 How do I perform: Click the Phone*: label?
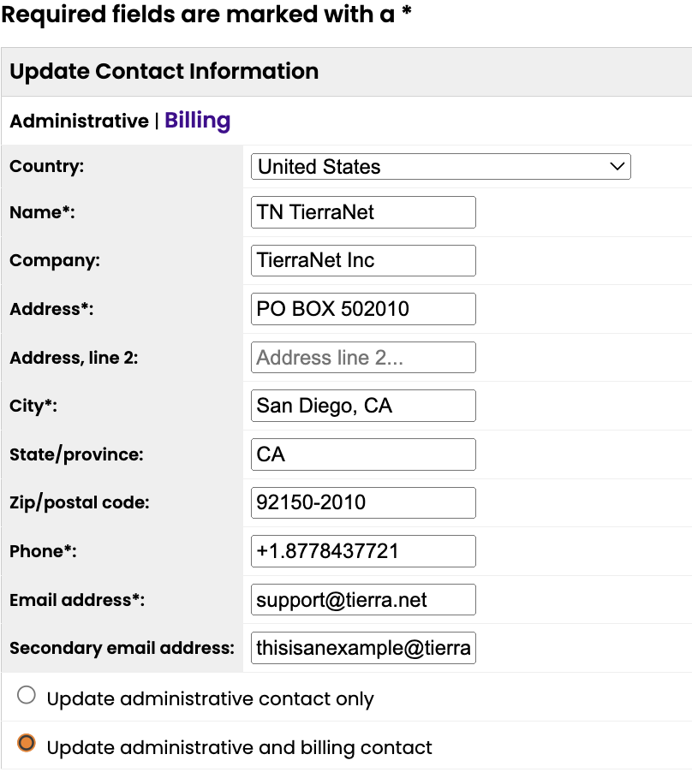pos(43,551)
